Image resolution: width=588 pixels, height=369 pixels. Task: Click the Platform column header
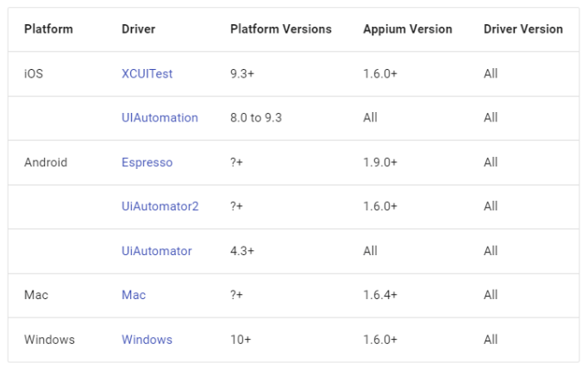coord(48,29)
